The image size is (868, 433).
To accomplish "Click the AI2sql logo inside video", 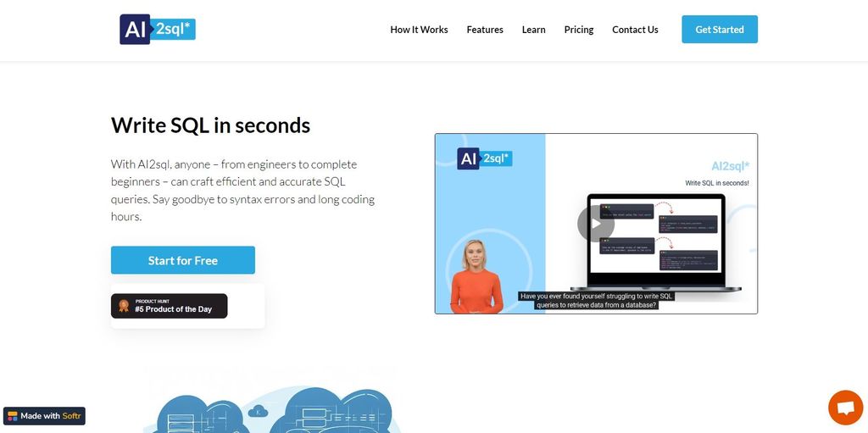I will click(x=484, y=158).
